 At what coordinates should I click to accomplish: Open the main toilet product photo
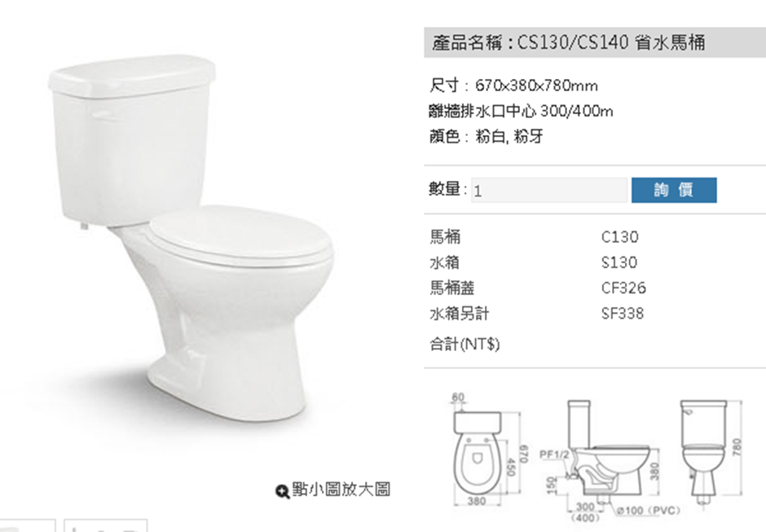[191, 238]
